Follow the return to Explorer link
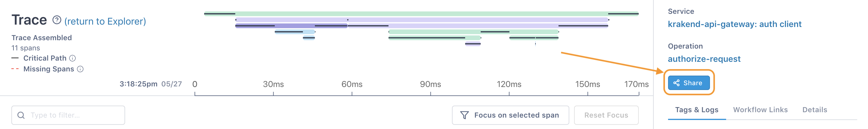Image resolution: width=868 pixels, height=129 pixels. coord(105,21)
